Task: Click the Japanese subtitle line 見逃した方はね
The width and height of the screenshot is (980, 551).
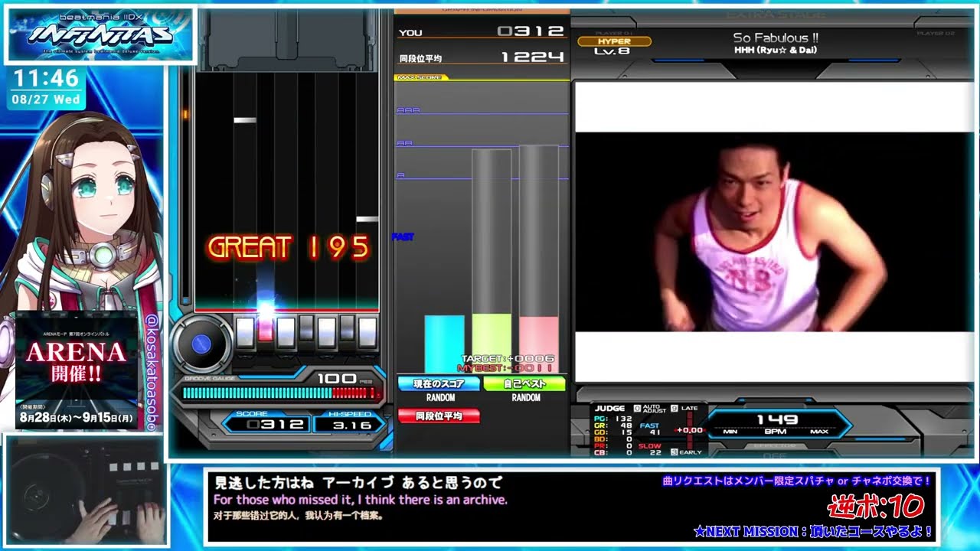Action: pyautogui.click(x=358, y=484)
